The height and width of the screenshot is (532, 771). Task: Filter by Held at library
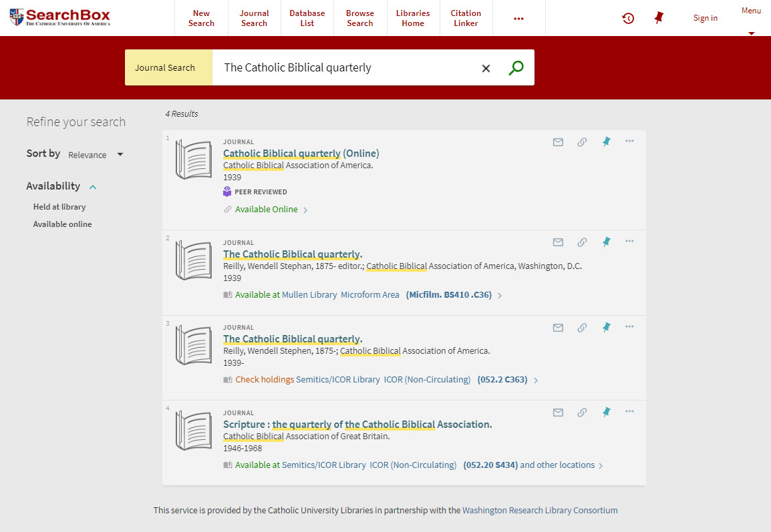tap(59, 207)
